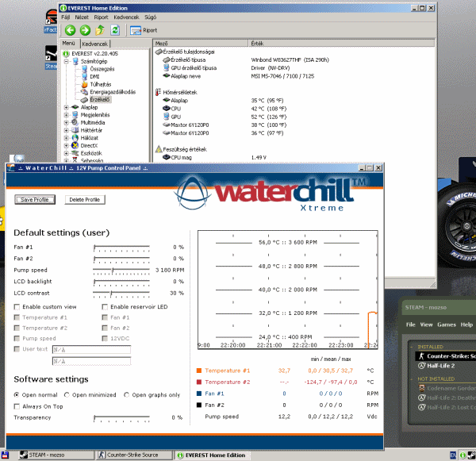Click the EVEREST v2.20.405 root node
Screen dimensions: 476x461
[94, 54]
